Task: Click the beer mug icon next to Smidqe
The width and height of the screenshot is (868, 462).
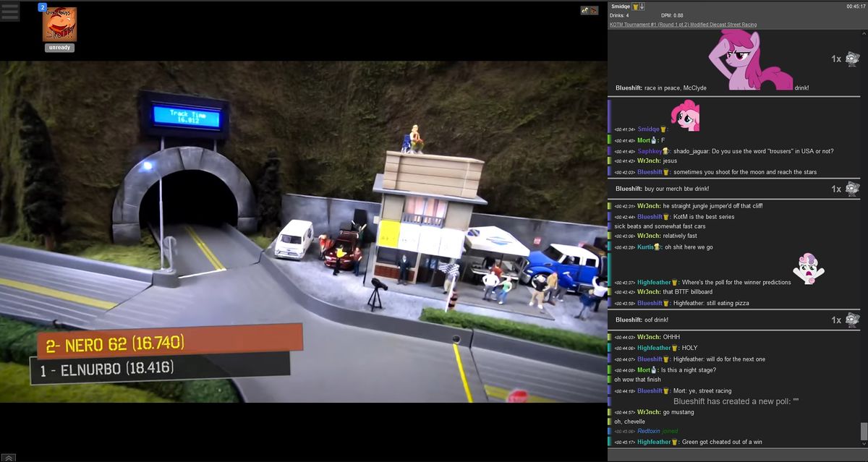Action: tap(635, 7)
